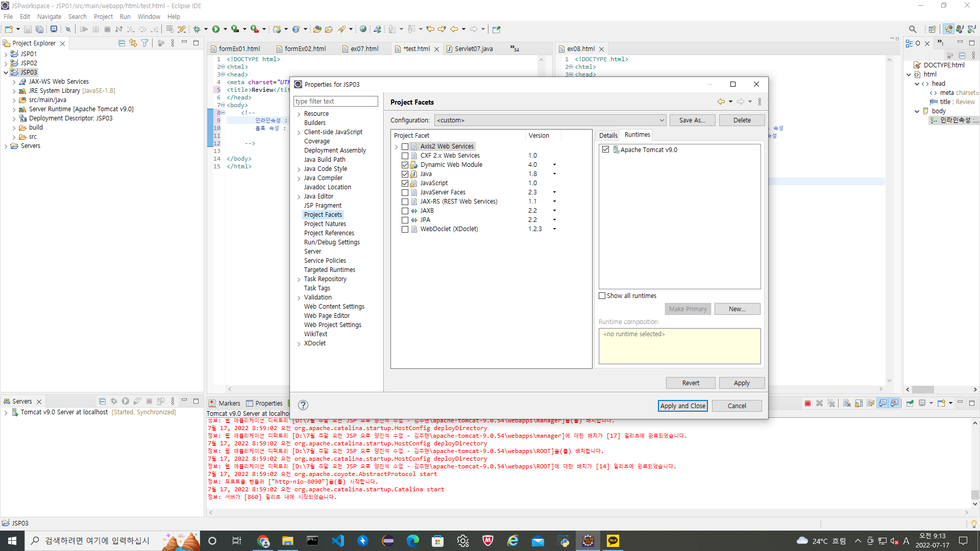Screen dimensions: 980x551
Task: Expand the Axis2 Web Services facet
Action: point(396,147)
